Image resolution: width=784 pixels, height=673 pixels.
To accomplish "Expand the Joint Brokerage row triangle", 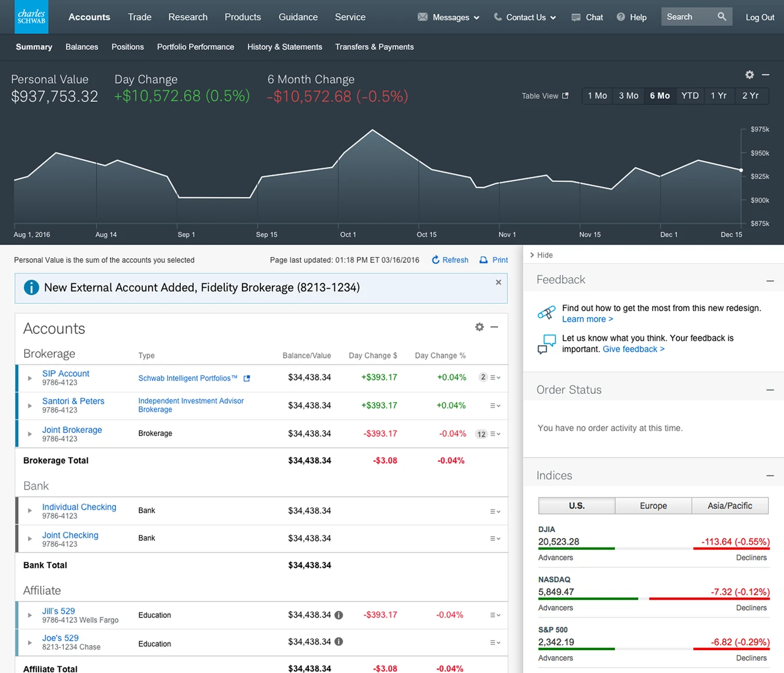I will tap(30, 434).
